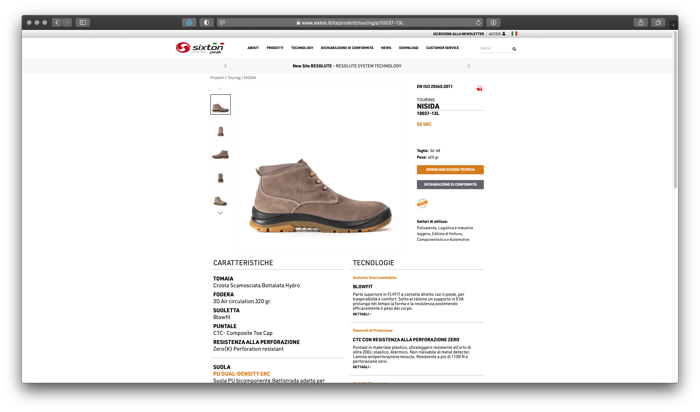Click grey DICHIARAZIONE DI CONFORMITÀ button
The image size is (700, 412).
[450, 184]
